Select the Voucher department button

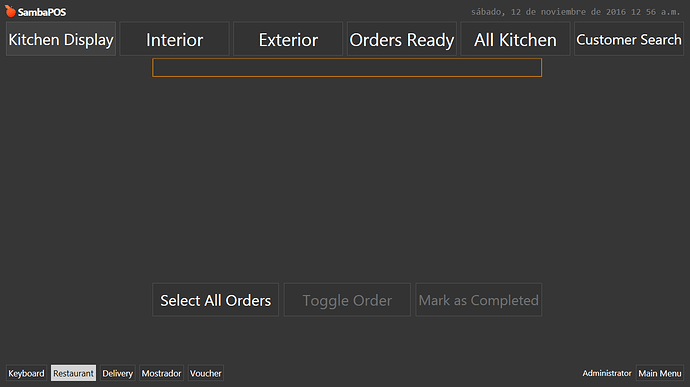(x=206, y=373)
